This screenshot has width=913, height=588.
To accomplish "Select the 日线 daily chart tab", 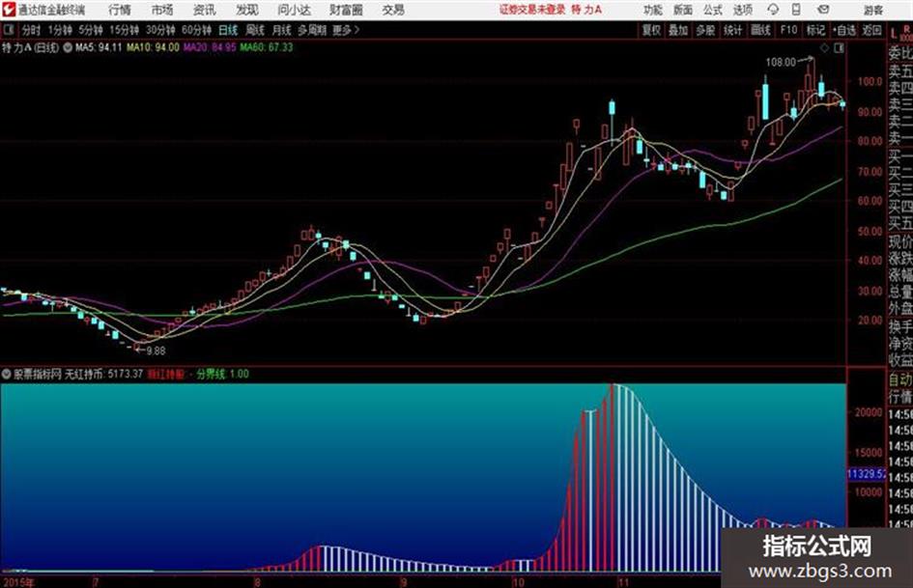I will [x=228, y=30].
